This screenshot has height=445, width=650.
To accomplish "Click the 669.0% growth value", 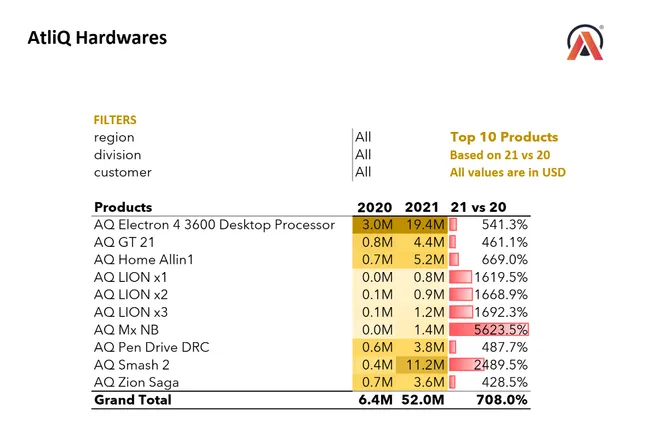I will (x=504, y=260).
